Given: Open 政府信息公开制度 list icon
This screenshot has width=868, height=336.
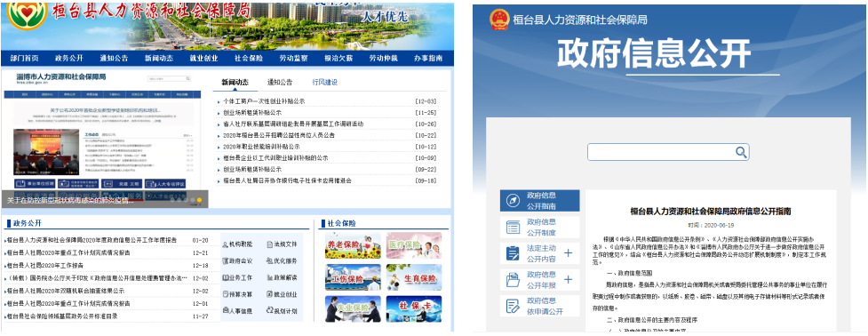Looking at the screenshot, I should (x=513, y=227).
